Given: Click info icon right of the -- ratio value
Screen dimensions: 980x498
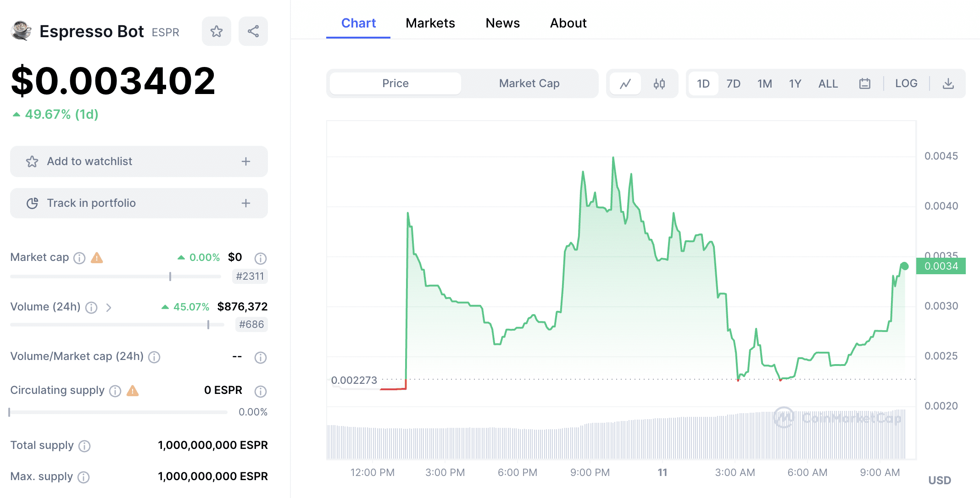Looking at the screenshot, I should pos(261,358).
